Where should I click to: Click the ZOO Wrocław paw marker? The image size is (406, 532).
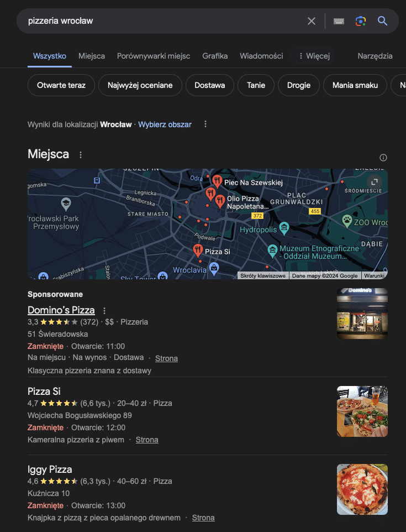tap(347, 221)
